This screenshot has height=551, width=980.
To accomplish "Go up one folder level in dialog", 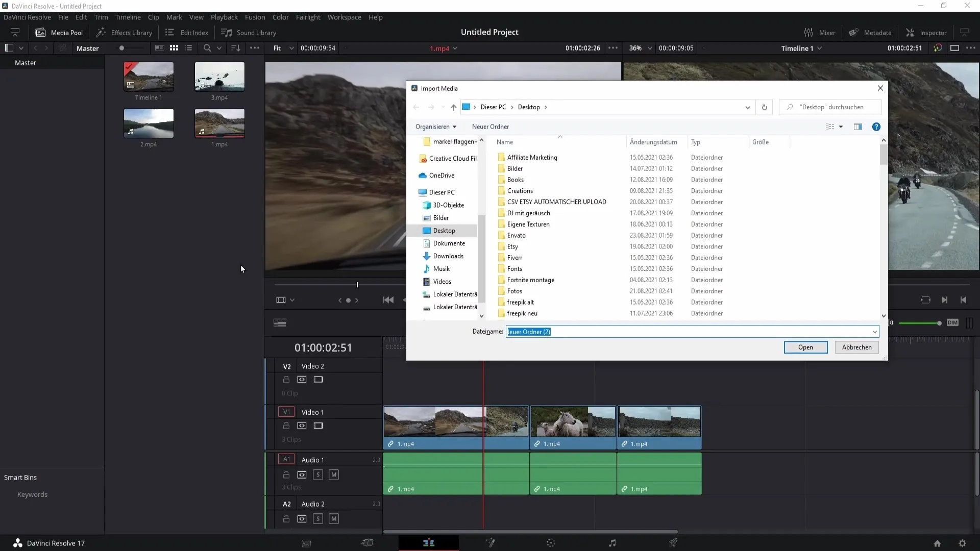I will point(453,107).
